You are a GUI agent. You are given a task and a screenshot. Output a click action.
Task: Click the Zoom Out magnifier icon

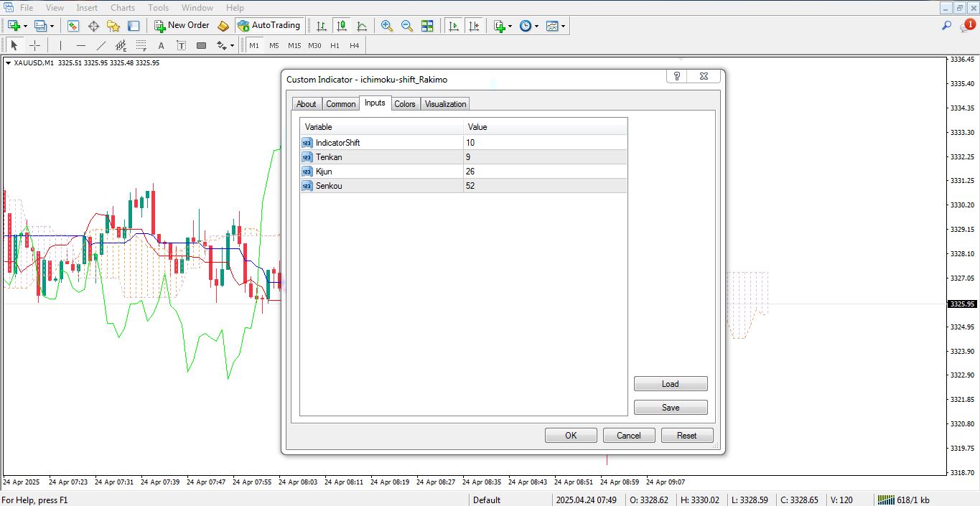click(407, 26)
